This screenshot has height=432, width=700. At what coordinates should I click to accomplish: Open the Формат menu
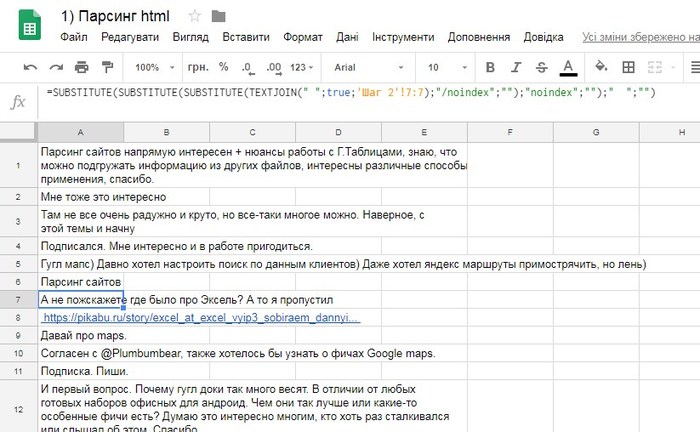(303, 37)
